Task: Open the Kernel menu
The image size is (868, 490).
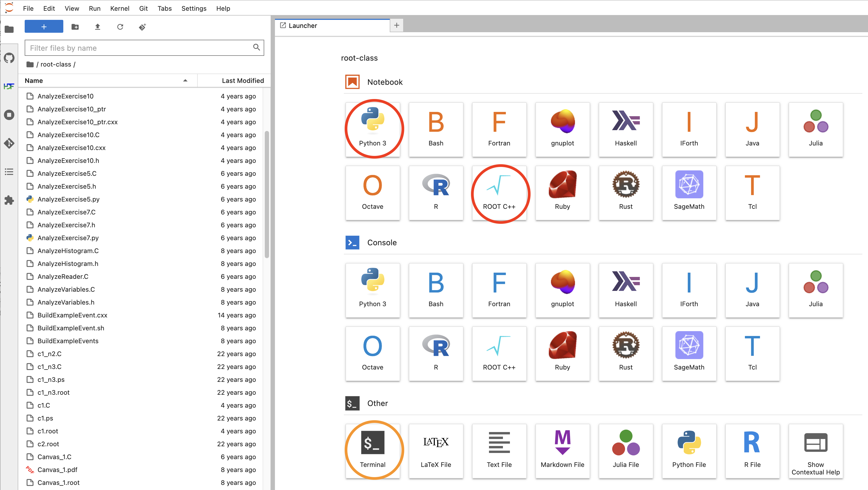Action: pos(120,8)
